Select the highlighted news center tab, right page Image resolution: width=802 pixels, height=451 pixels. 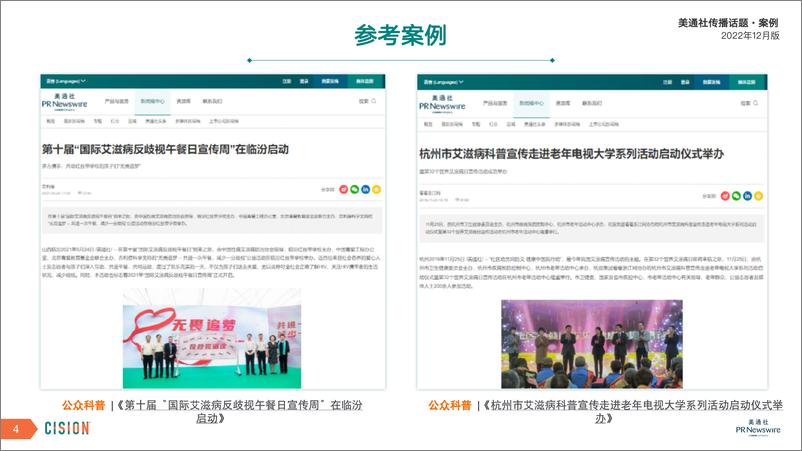[x=531, y=104]
